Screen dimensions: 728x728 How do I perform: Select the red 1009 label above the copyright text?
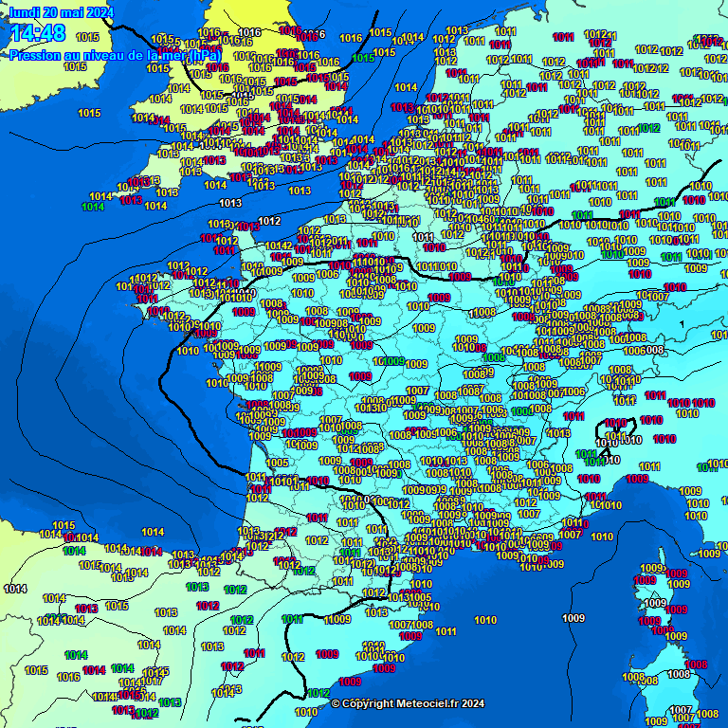pyautogui.click(x=350, y=682)
